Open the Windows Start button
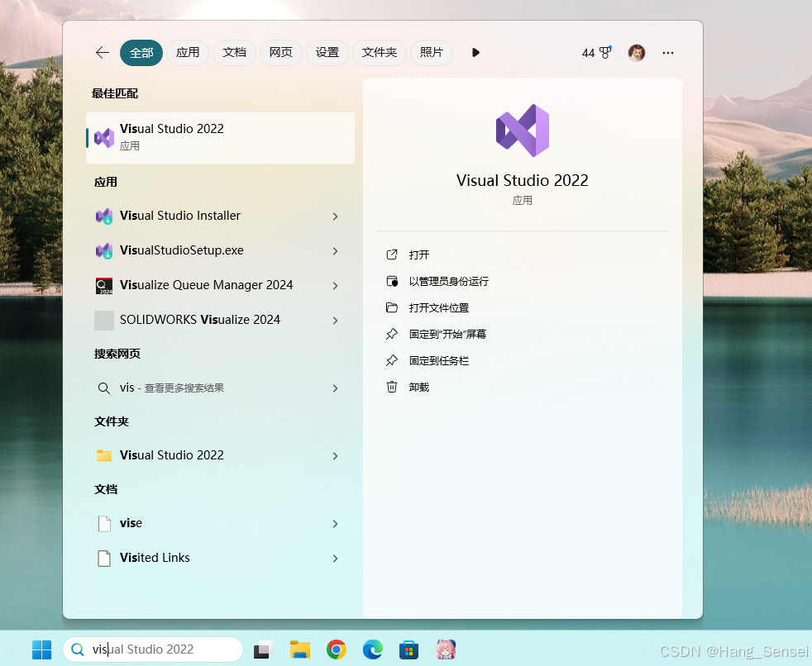The image size is (812, 666). (41, 649)
